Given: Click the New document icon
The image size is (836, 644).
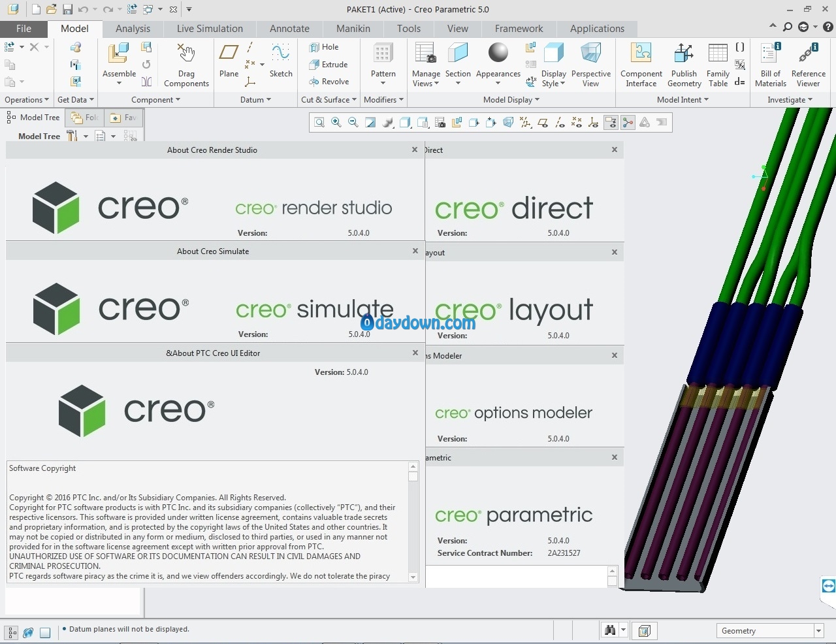Looking at the screenshot, I should coord(36,9).
